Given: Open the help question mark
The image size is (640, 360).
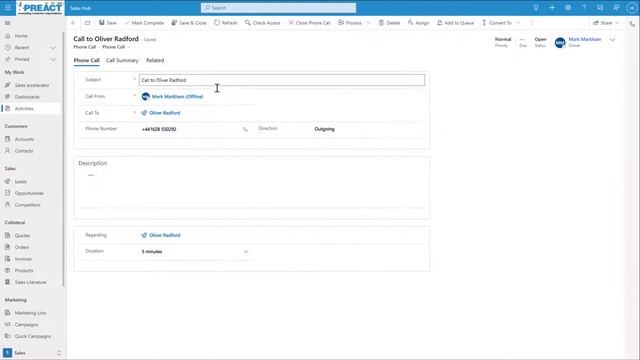Looking at the screenshot, I should pyautogui.click(x=584, y=8).
